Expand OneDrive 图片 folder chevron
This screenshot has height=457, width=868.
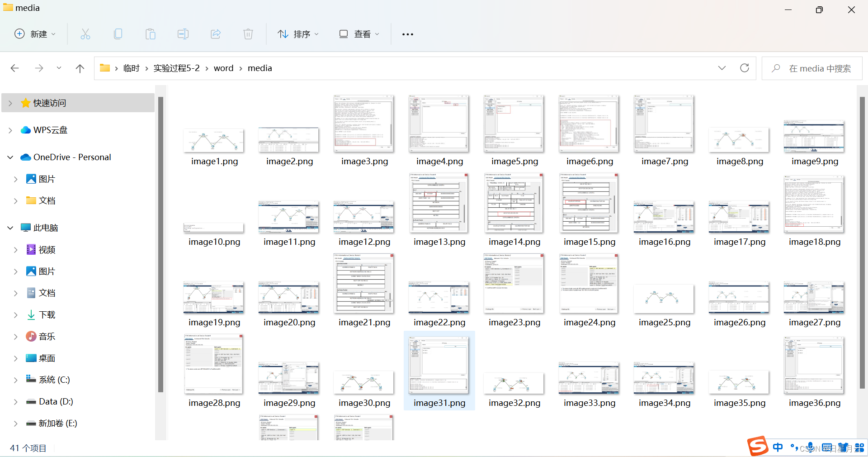point(15,179)
